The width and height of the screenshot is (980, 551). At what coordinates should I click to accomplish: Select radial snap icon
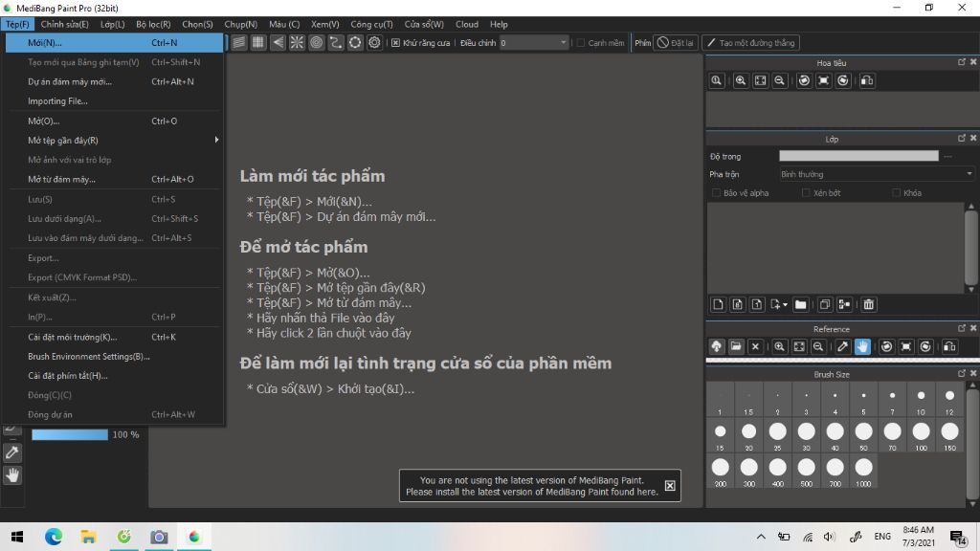297,42
